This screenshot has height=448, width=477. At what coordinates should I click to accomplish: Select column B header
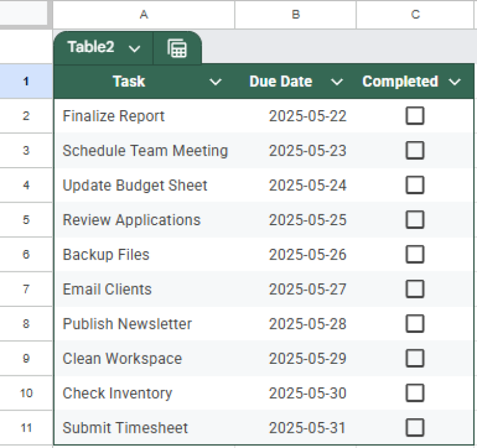(295, 15)
